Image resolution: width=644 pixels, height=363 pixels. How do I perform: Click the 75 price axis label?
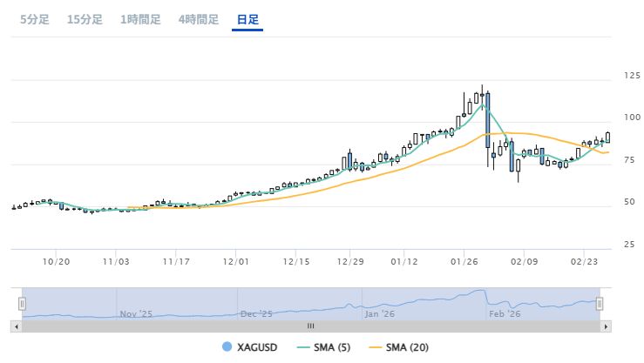[x=629, y=160]
